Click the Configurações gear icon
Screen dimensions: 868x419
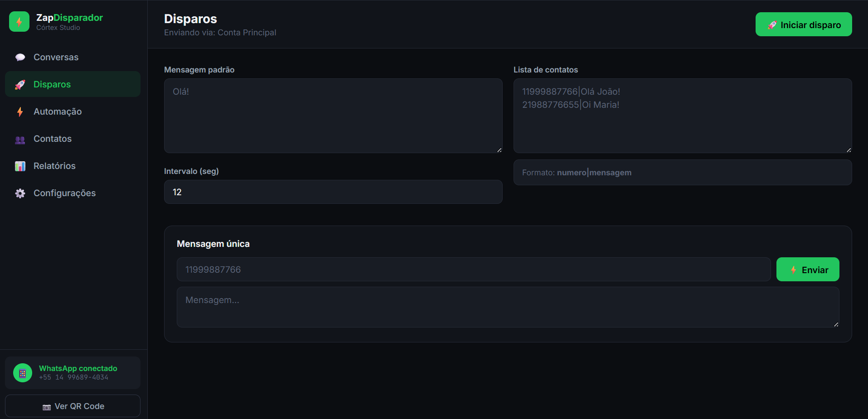[20, 193]
